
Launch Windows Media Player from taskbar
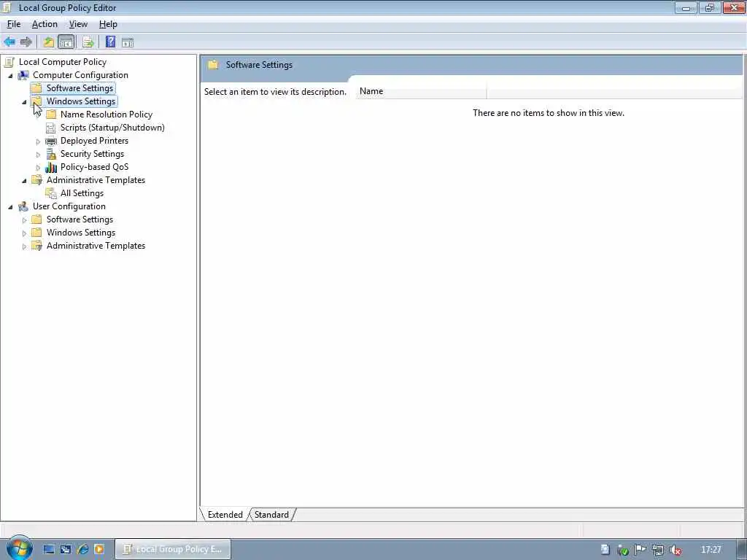pos(99,549)
